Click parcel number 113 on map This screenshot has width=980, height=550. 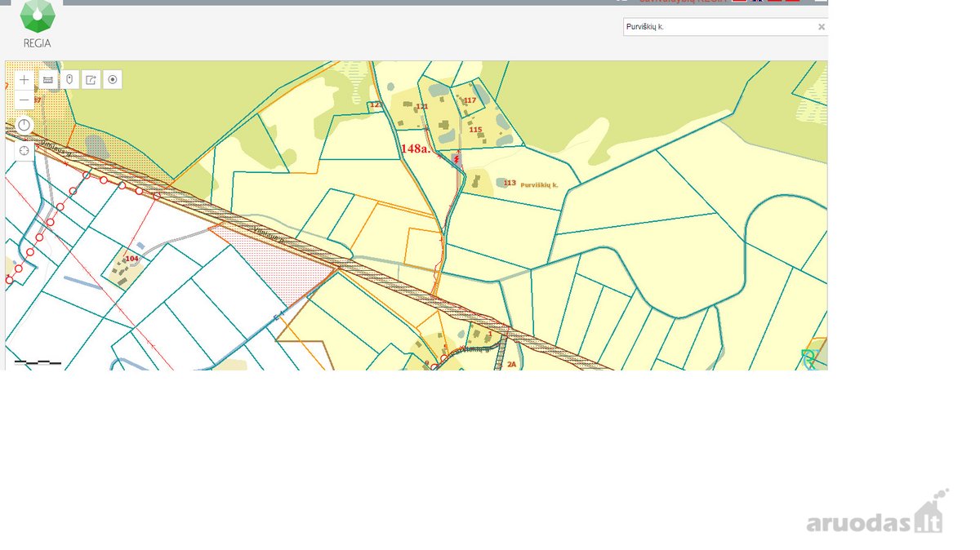[510, 183]
